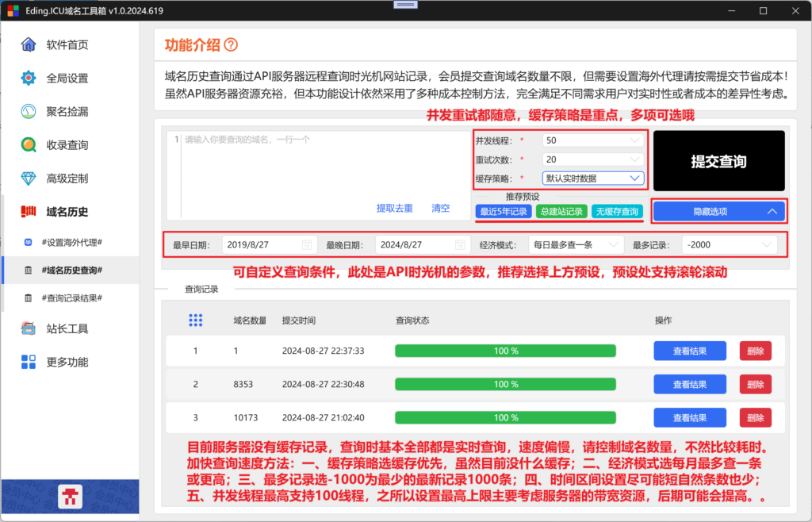Select #查询记录结果# submenu item
This screenshot has height=522, width=812.
(72, 297)
